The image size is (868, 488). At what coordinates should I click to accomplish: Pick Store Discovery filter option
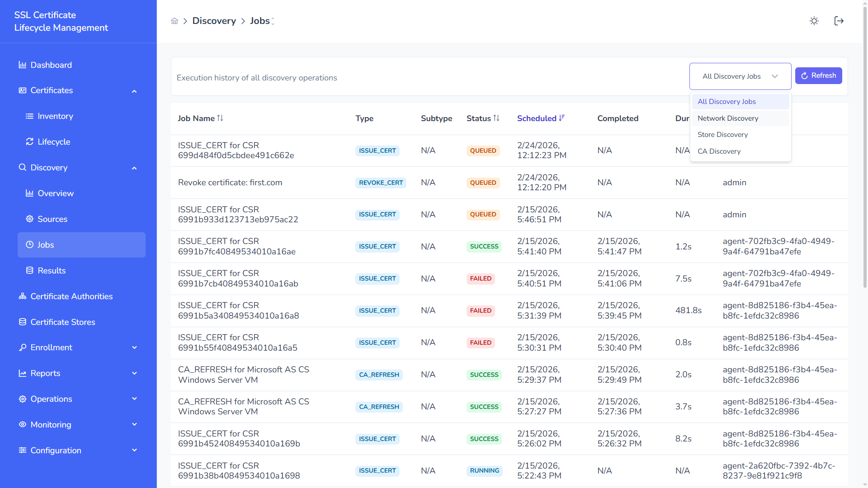722,135
